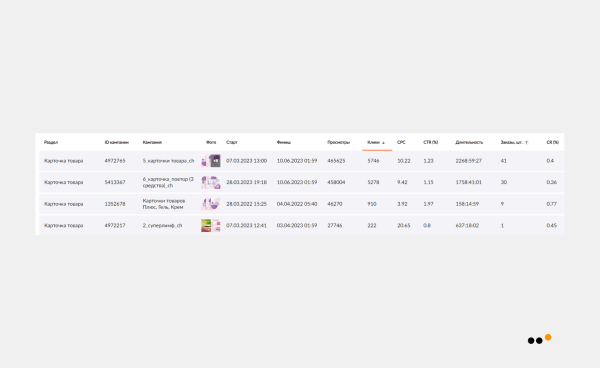
Task: Open campaign 2_суперлимф_ch
Action: click(162, 225)
